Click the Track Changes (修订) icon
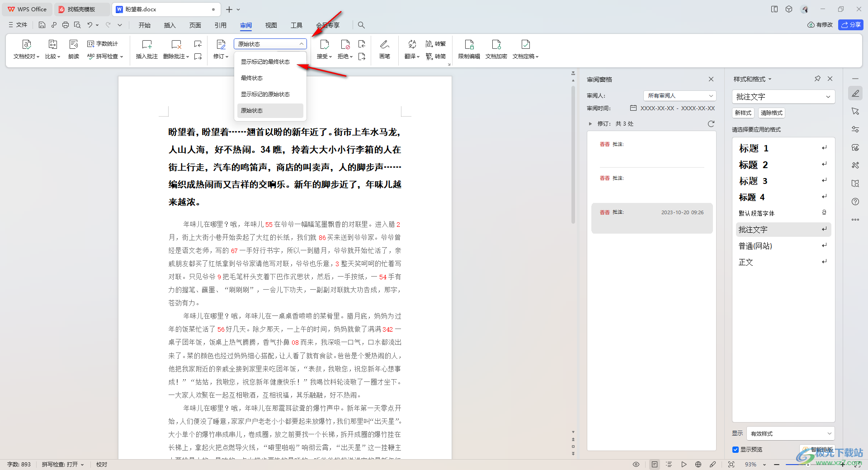 [221, 44]
